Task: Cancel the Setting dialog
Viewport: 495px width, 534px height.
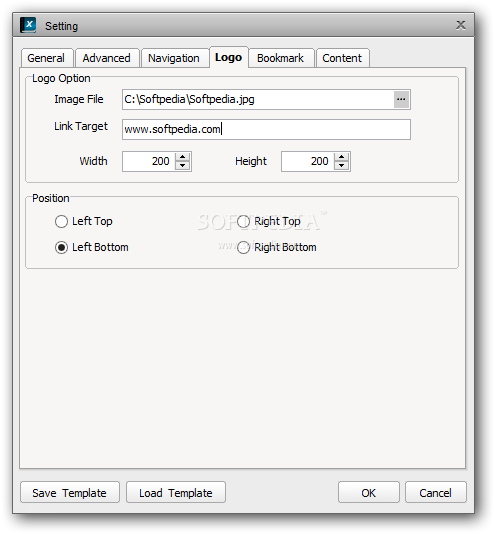Action: click(x=435, y=492)
